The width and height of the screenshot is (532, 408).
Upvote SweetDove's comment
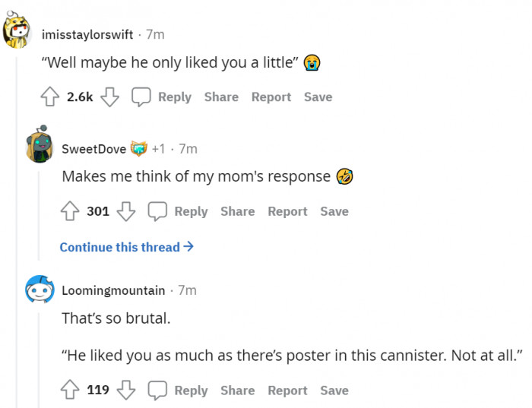pyautogui.click(x=71, y=211)
